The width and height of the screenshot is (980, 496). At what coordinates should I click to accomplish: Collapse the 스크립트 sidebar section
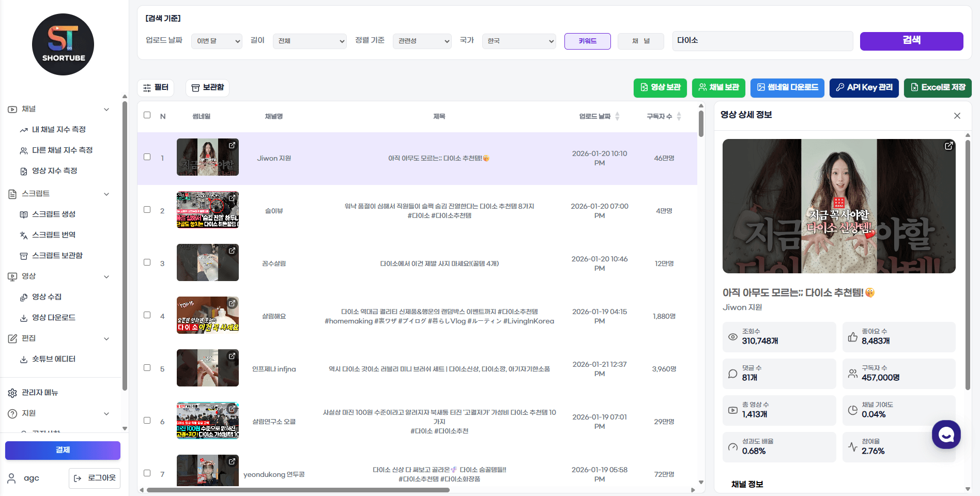(x=106, y=194)
